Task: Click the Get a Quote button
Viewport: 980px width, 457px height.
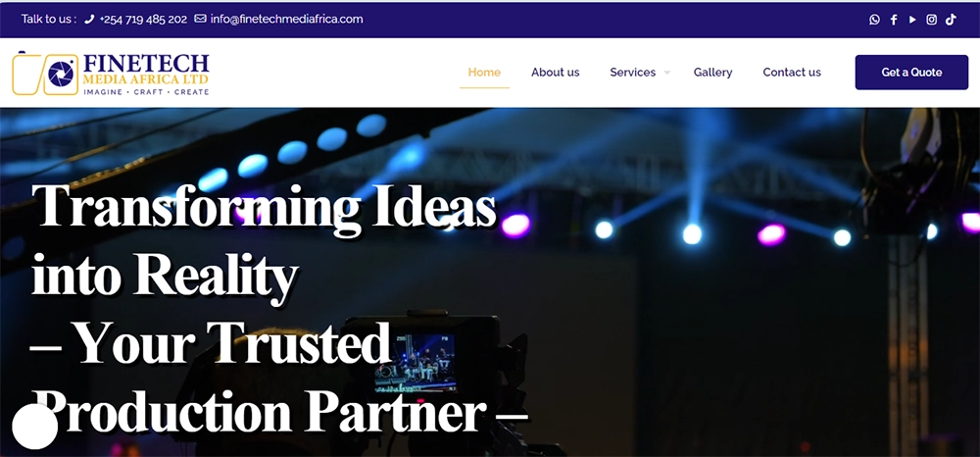Action: click(x=911, y=73)
